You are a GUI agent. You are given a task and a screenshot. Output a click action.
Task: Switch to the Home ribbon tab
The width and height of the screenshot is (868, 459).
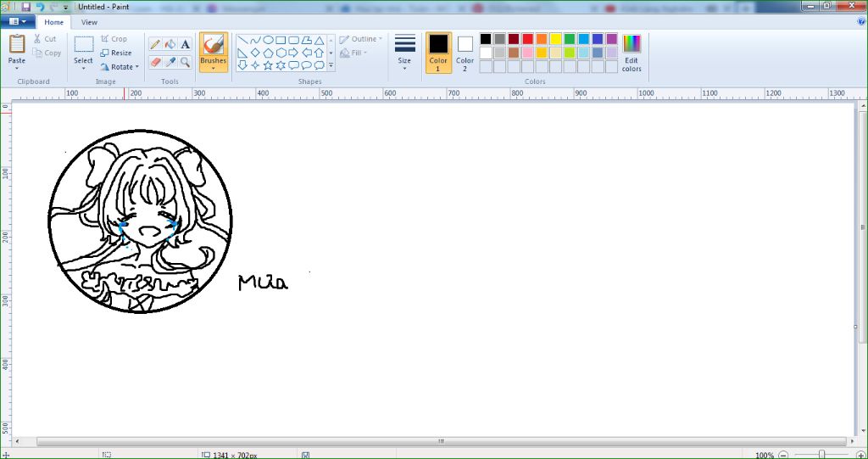coord(53,22)
